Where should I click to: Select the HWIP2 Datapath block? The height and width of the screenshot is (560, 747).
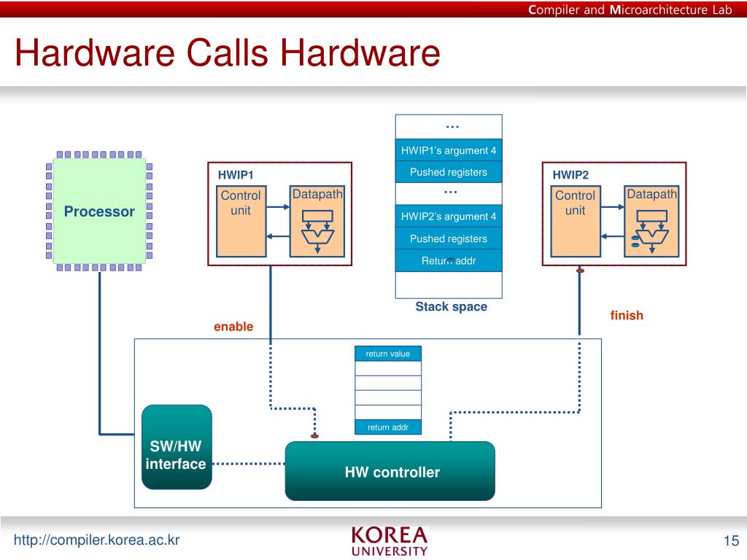coord(651,222)
